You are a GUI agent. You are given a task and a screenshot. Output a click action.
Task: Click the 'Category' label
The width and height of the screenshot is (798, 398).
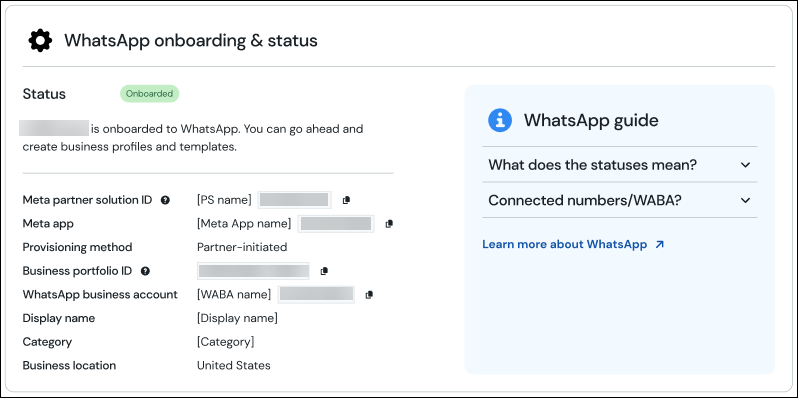click(x=47, y=342)
